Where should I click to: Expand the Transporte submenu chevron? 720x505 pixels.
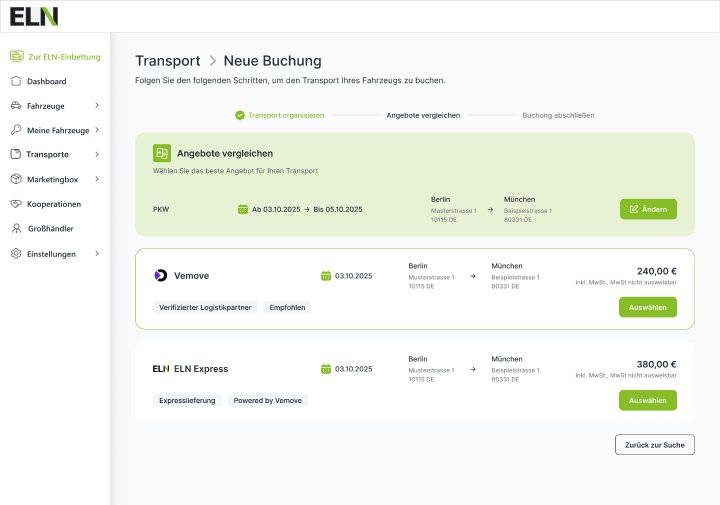pyautogui.click(x=97, y=154)
